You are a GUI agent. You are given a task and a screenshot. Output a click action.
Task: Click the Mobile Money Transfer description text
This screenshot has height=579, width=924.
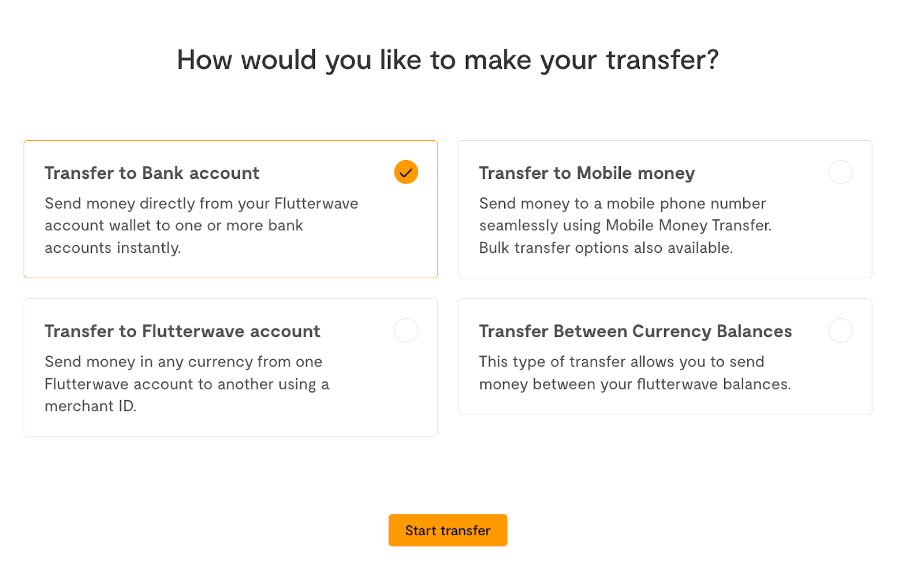[x=625, y=226]
